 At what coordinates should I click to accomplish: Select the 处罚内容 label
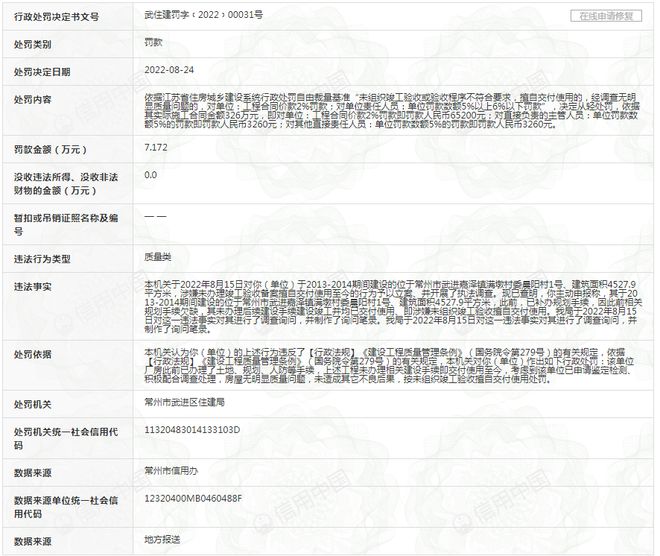32,100
